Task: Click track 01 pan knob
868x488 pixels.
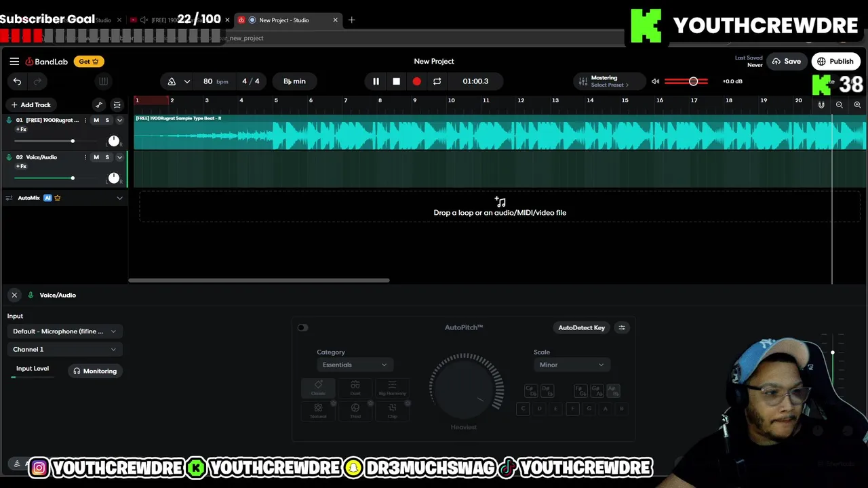Action: (x=113, y=141)
